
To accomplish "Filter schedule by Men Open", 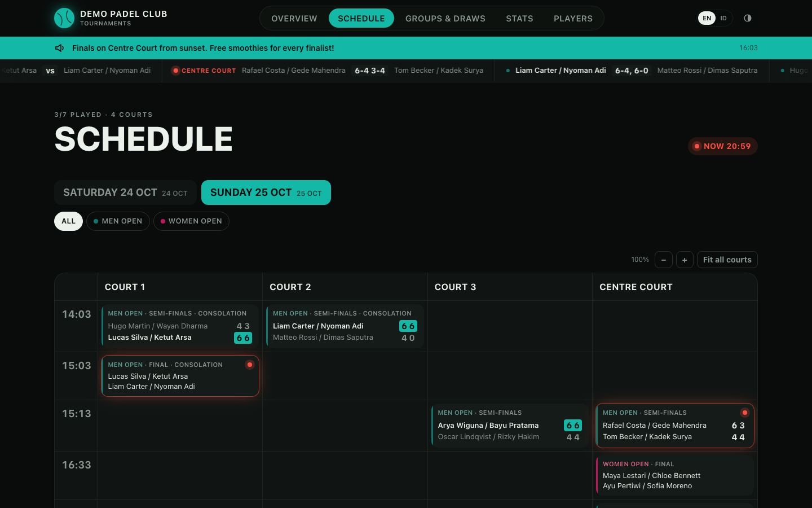I will coord(118,221).
